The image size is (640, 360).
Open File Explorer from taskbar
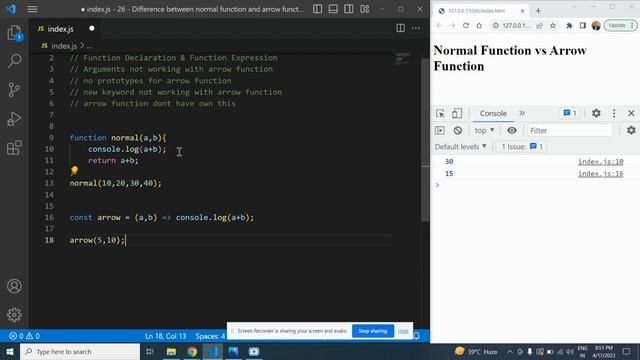(171, 351)
